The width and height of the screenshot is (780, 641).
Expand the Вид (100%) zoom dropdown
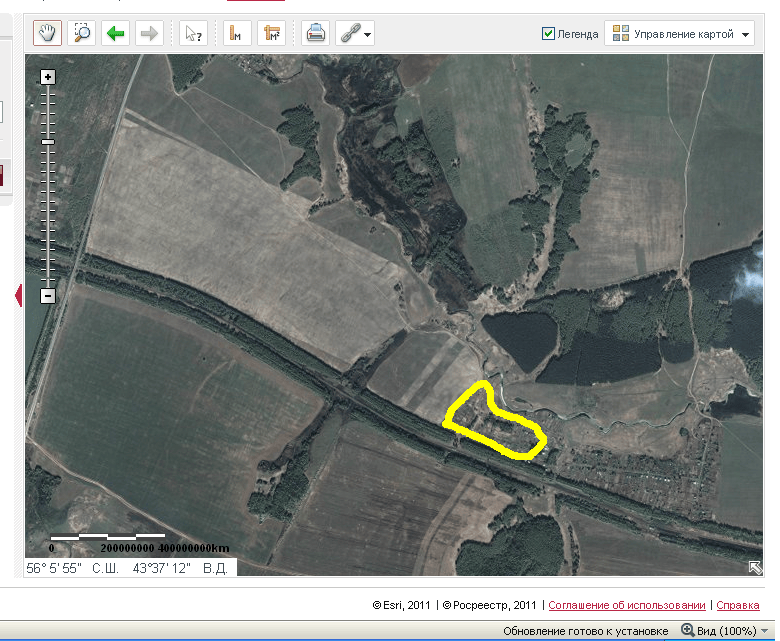coord(765,631)
